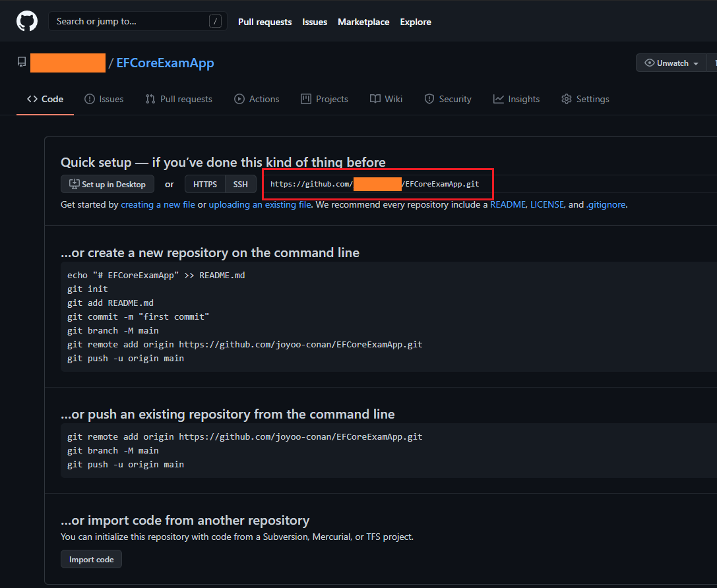This screenshot has width=717, height=588.
Task: Switch to the Code tab
Action: [x=45, y=99]
